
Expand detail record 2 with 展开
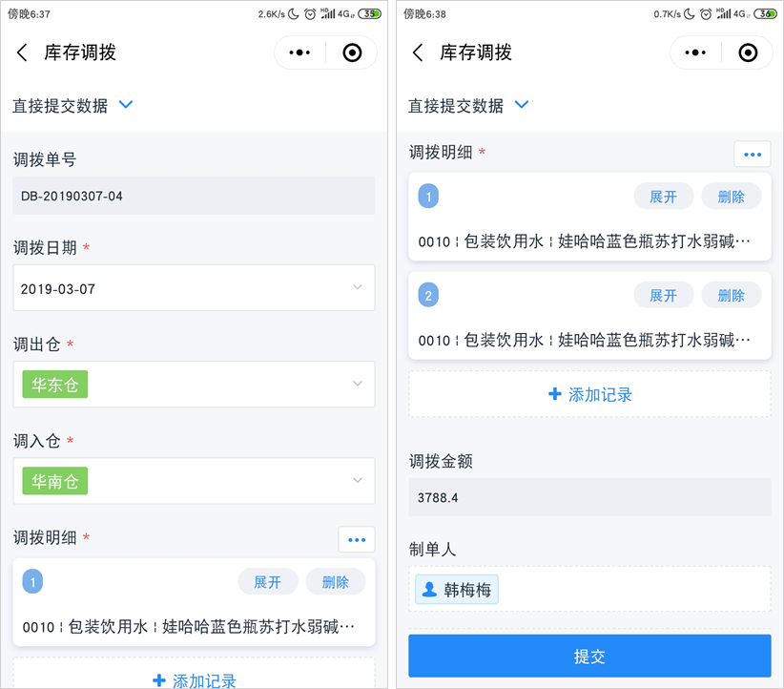click(x=664, y=295)
